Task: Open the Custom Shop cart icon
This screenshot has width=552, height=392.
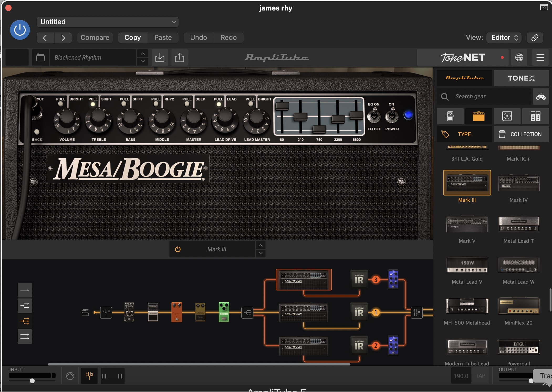Action: click(541, 97)
